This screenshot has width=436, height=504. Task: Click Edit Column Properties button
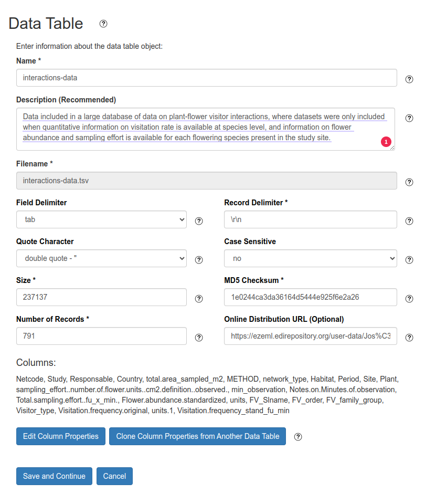(61, 436)
